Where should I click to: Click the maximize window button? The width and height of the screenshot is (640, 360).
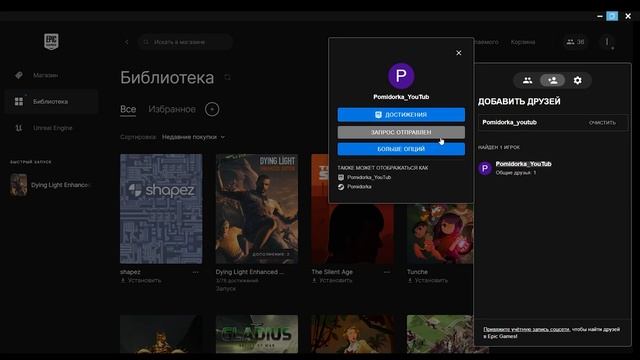pyautogui.click(x=612, y=16)
